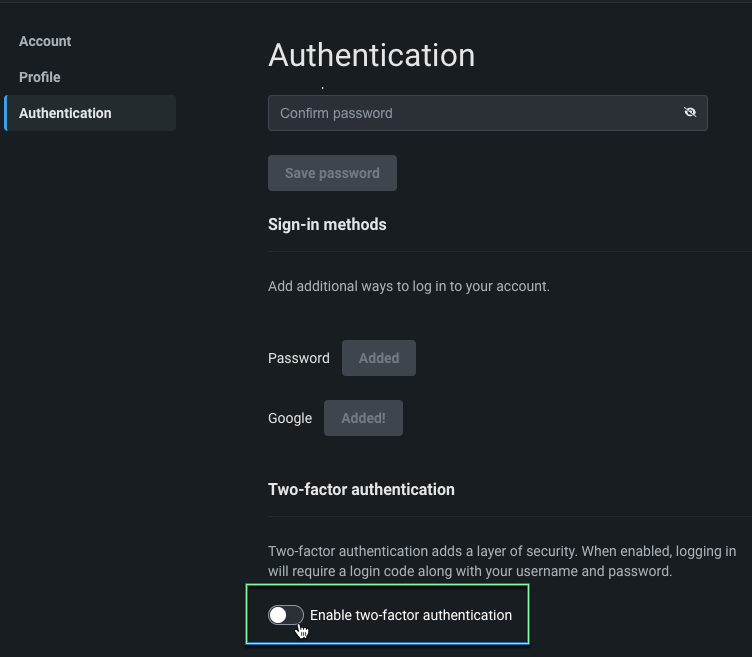Click the Sign-in methods heading
Image resolution: width=752 pixels, height=657 pixels.
tap(327, 224)
